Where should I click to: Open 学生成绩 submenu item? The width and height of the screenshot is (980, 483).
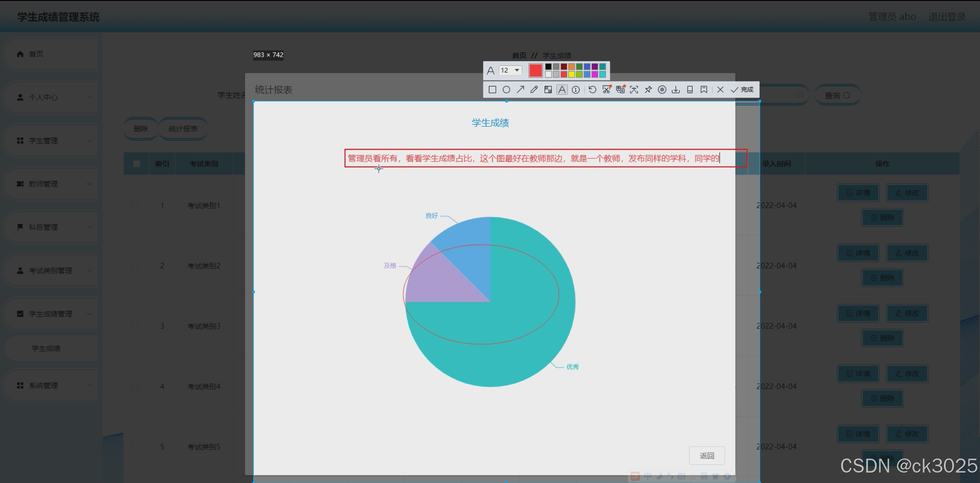click(46, 348)
